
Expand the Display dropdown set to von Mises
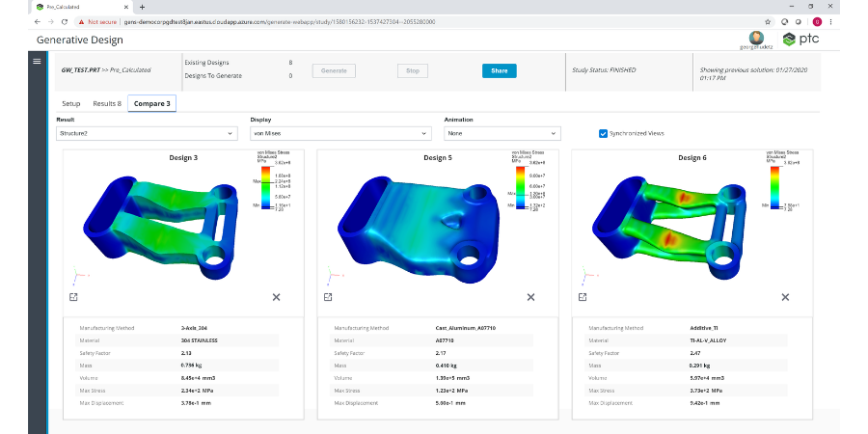(x=339, y=134)
